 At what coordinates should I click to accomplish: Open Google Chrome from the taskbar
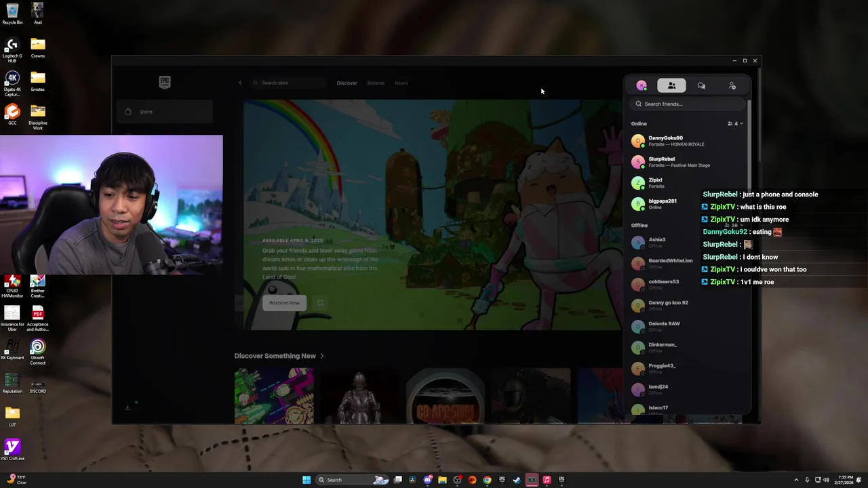click(x=487, y=480)
